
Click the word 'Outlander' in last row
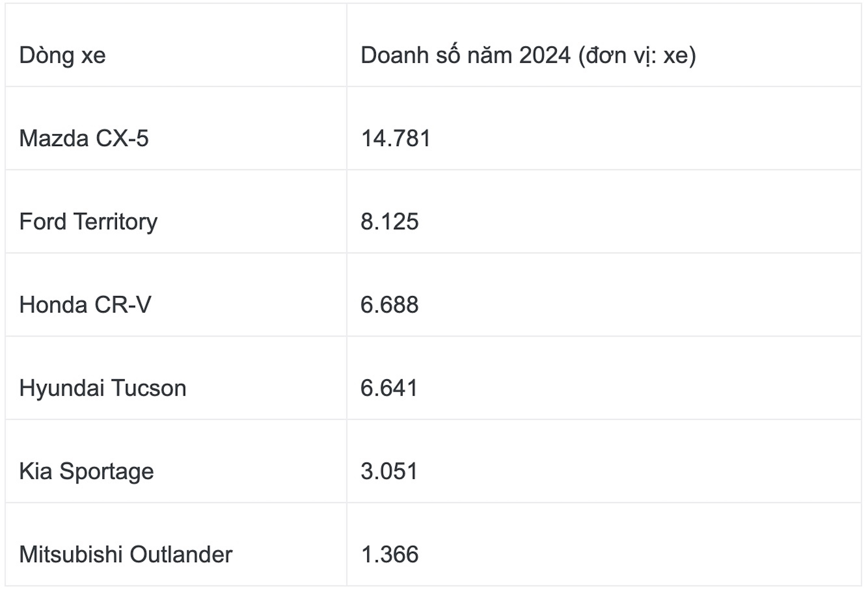point(181,555)
